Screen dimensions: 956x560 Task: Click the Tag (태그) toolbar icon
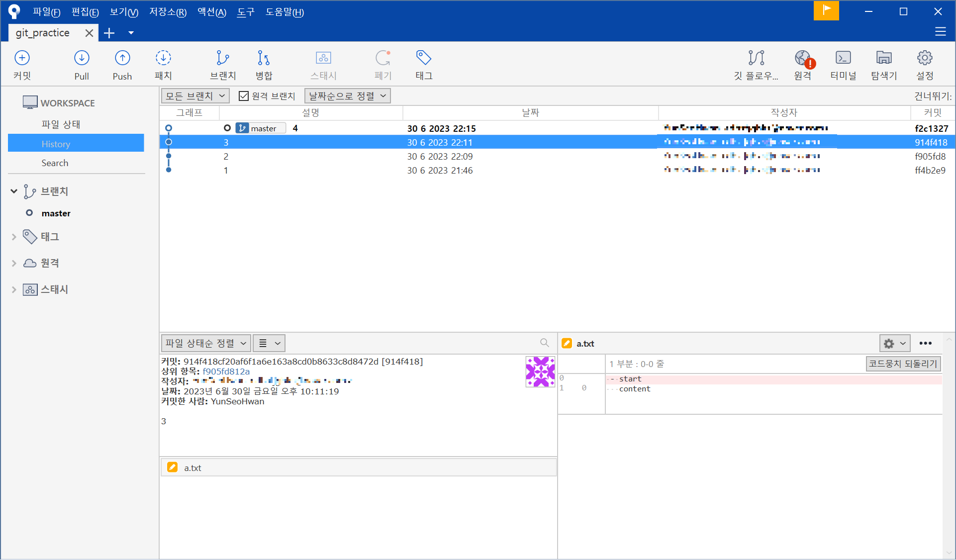pyautogui.click(x=424, y=65)
